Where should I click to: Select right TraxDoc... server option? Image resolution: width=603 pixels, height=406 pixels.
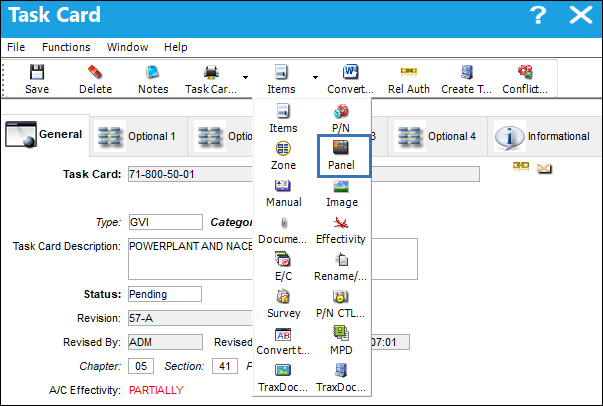(x=341, y=378)
